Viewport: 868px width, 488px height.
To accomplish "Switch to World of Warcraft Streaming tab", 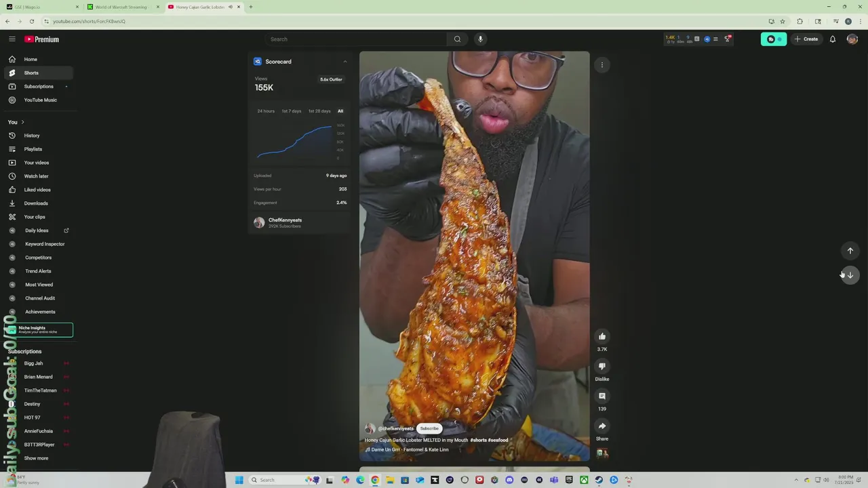I will click(x=122, y=7).
